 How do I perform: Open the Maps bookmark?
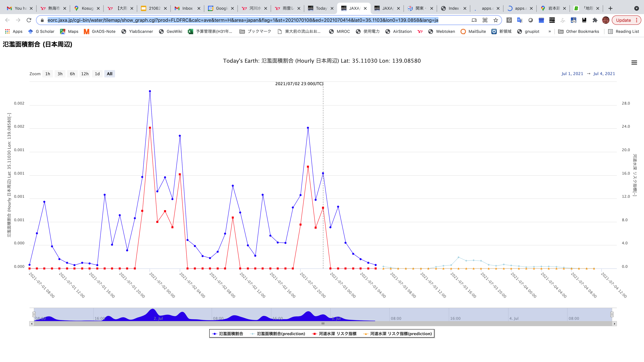(x=69, y=32)
